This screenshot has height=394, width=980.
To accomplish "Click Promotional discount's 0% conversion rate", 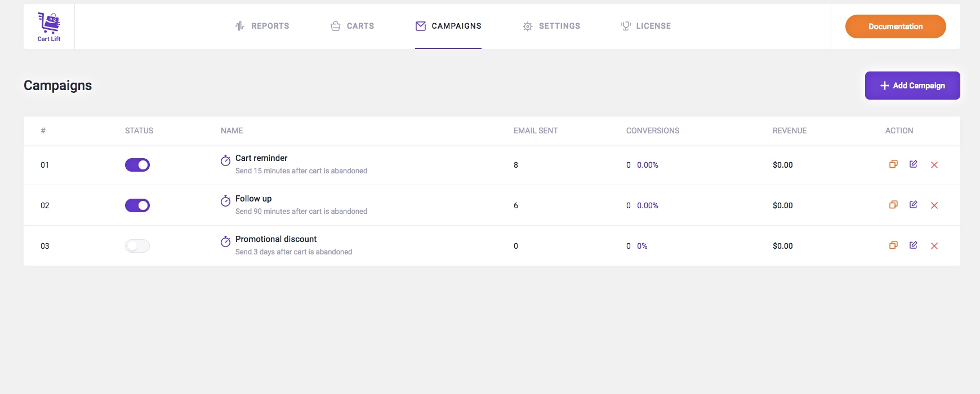I will coord(642,246).
